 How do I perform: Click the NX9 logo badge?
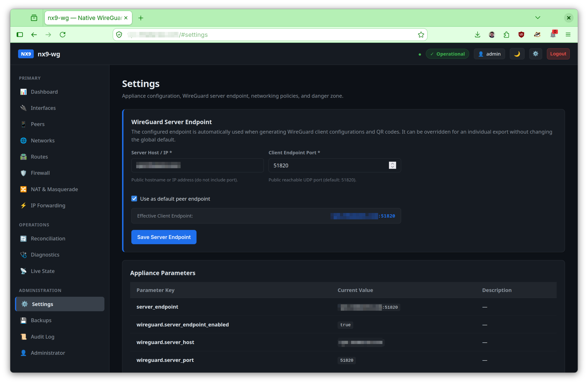pyautogui.click(x=26, y=54)
